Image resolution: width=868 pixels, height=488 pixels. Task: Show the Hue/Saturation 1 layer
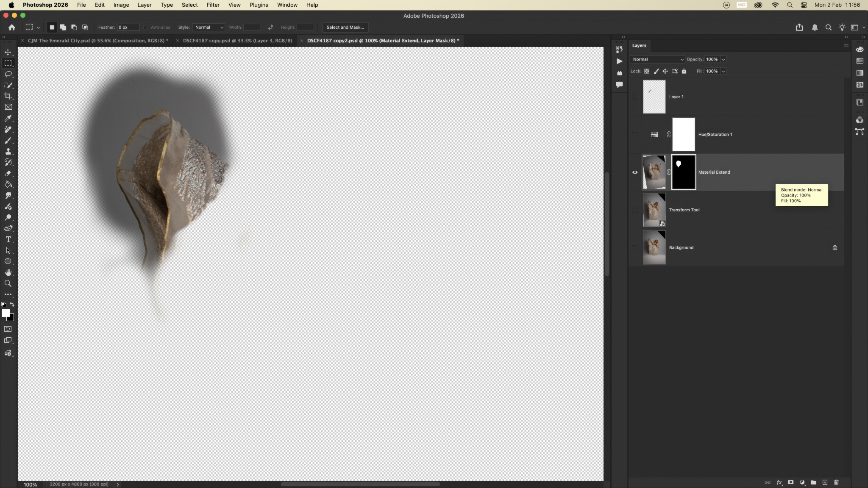635,135
